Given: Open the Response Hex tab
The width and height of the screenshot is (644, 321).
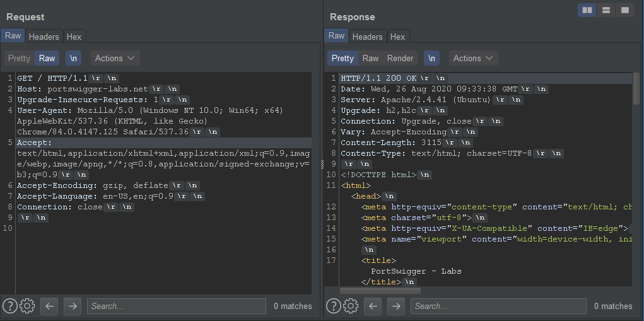Looking at the screenshot, I should 397,37.
